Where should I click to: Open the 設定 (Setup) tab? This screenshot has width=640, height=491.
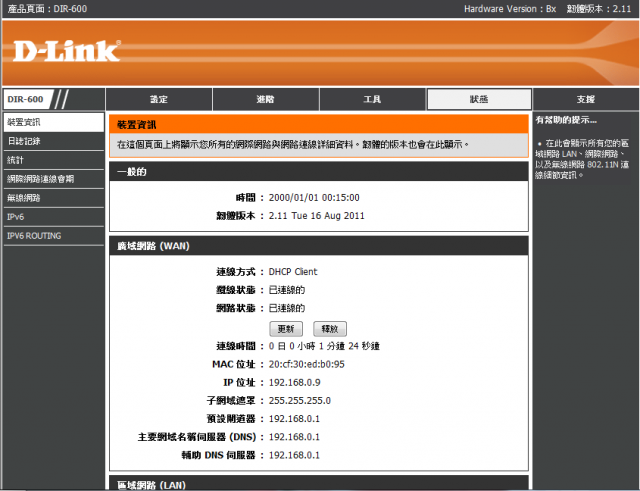pyautogui.click(x=159, y=99)
